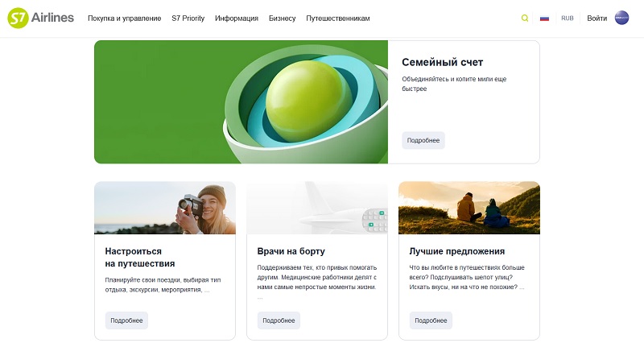Click Подробнее in Семейный счет banner
This screenshot has width=644, height=343.
(423, 140)
